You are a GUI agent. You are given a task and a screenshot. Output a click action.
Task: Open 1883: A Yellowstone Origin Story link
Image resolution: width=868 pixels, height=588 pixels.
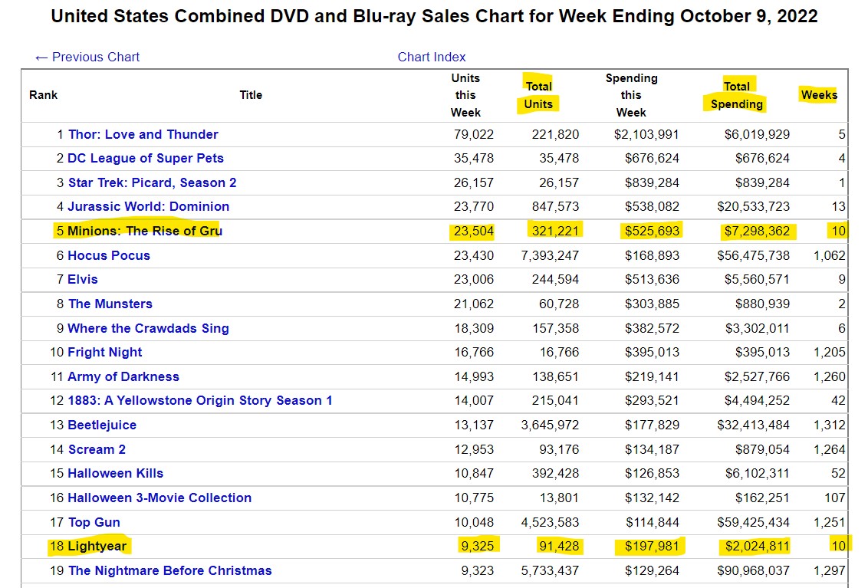pos(200,400)
